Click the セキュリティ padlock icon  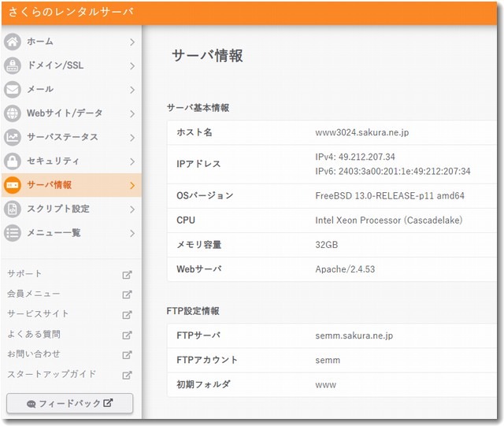pos(13,161)
